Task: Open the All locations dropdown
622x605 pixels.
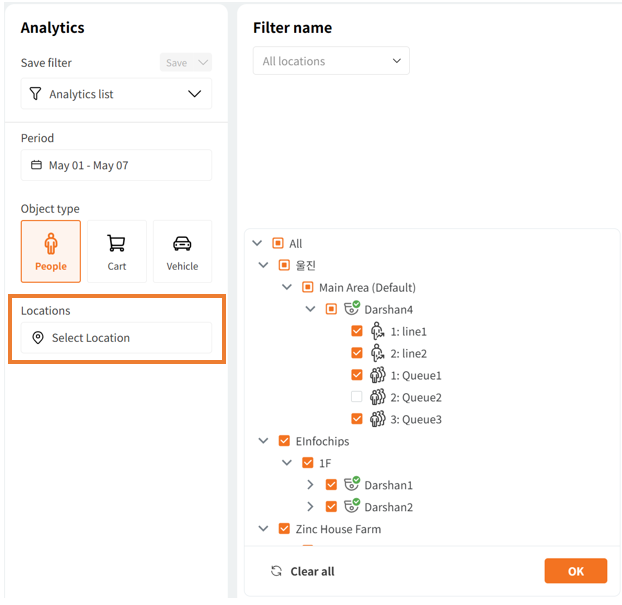Action: [x=331, y=61]
